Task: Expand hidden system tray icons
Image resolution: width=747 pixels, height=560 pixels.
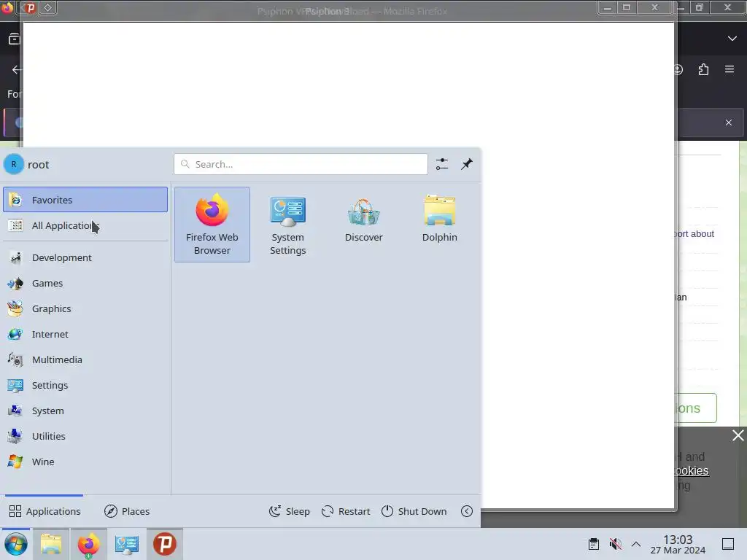Action: point(636,544)
